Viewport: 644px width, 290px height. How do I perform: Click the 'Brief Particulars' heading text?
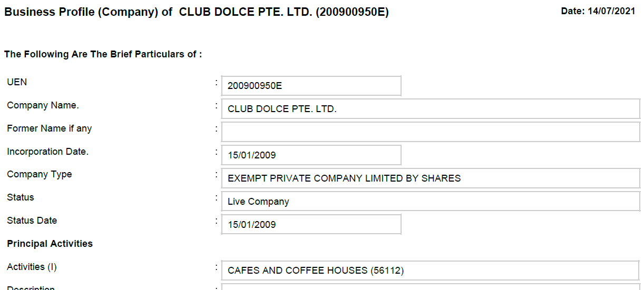102,54
